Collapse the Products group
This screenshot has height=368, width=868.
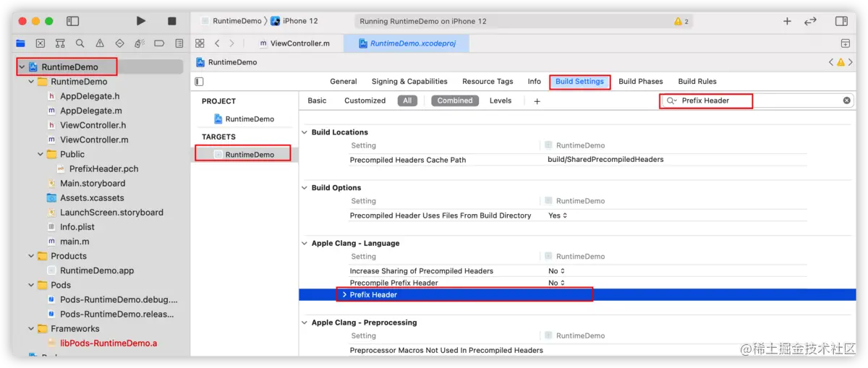[31, 256]
